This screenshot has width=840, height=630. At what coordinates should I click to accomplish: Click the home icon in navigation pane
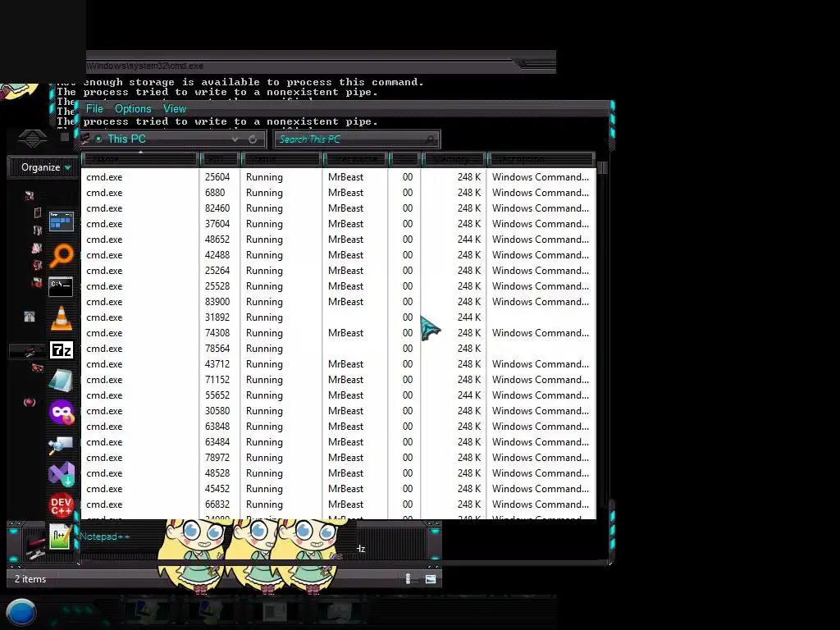(30, 317)
